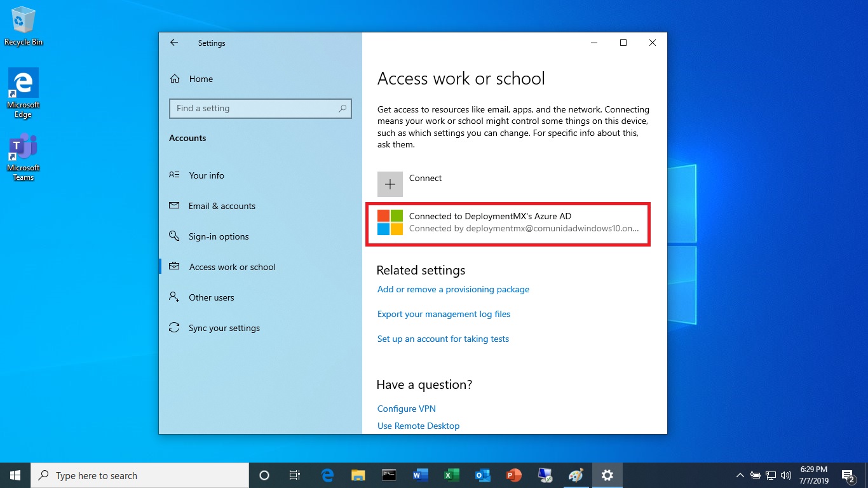This screenshot has height=488, width=868.
Task: Open Sync your settings page
Action: pyautogui.click(x=224, y=328)
